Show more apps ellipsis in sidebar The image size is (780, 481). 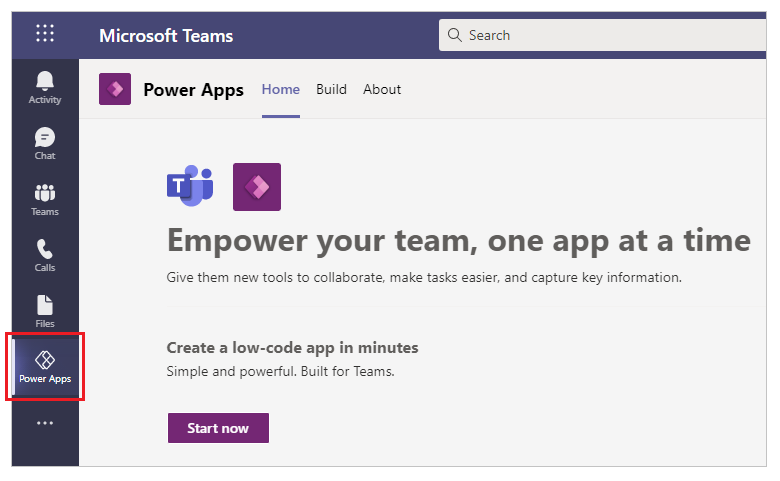(x=45, y=423)
